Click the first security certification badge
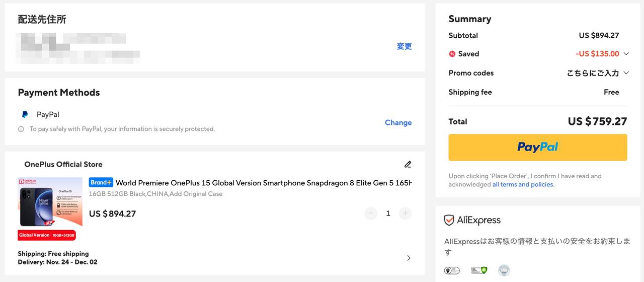Screen dimensions: 644x282 [452, 270]
